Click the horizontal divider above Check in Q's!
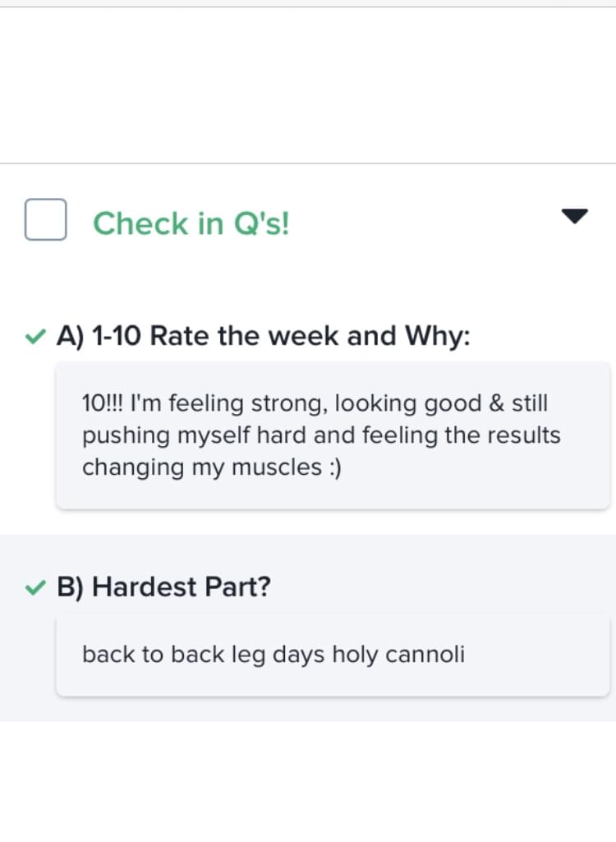 (308, 163)
